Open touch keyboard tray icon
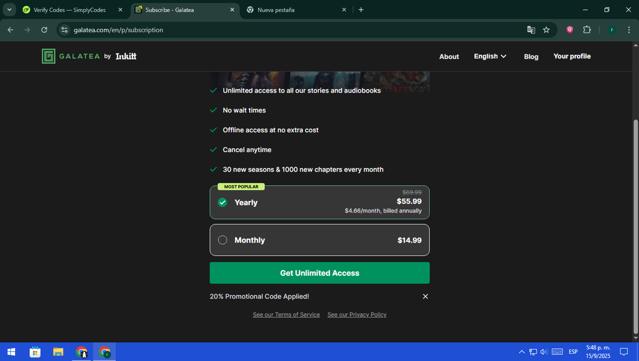This screenshot has height=361, width=639. point(557,352)
